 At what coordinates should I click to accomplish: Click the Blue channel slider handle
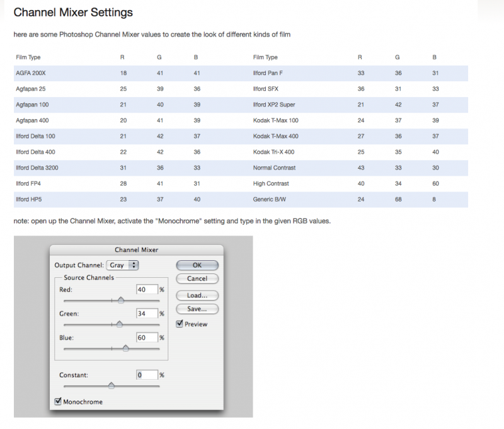tap(125, 348)
